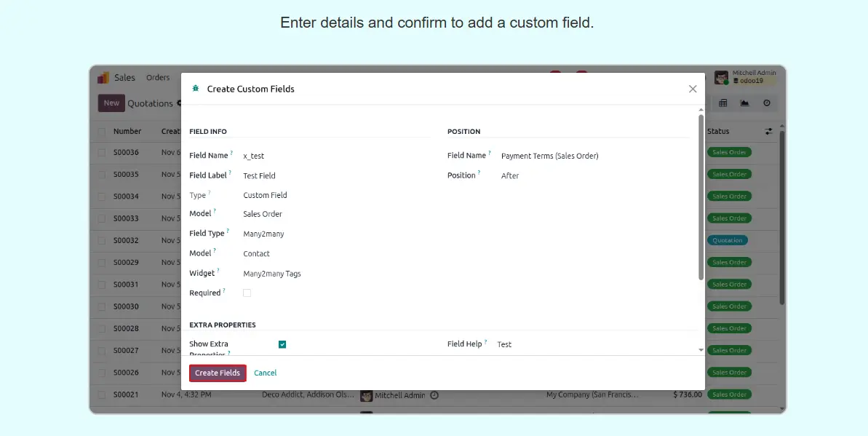The height and width of the screenshot is (436, 868).
Task: Uncheck the Show Extra Properties checkbox
Action: coord(282,344)
